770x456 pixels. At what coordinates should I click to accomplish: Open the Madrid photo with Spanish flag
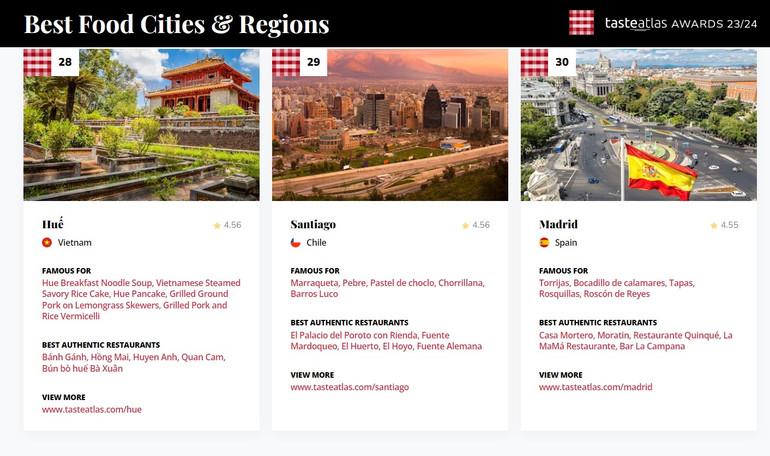pos(638,125)
